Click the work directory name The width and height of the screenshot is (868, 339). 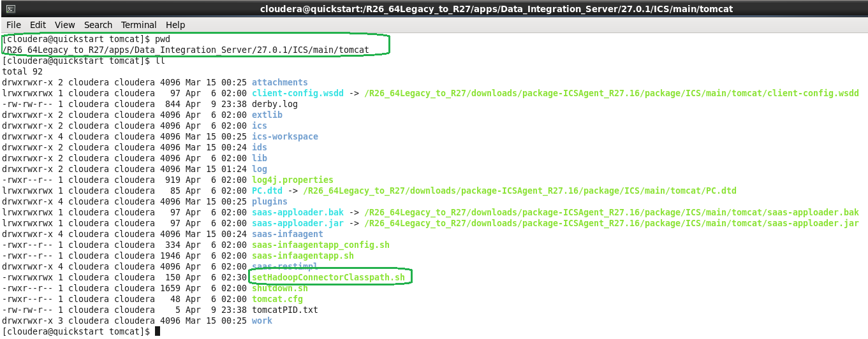coord(262,321)
